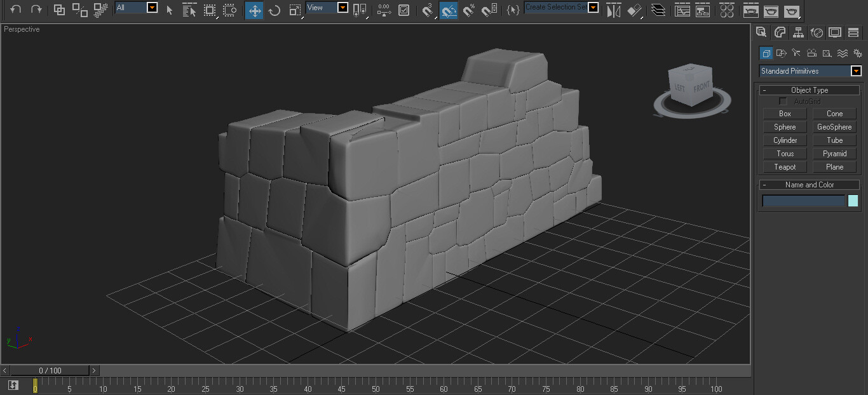
Task: Toggle the 3D Snaps magnet
Action: tap(428, 10)
